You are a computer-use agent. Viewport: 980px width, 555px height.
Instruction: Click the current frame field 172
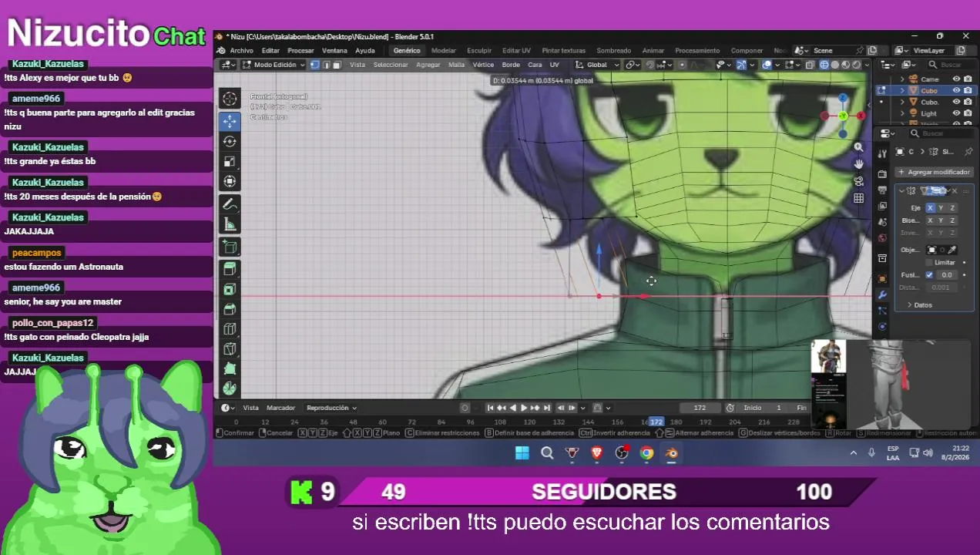(x=700, y=408)
